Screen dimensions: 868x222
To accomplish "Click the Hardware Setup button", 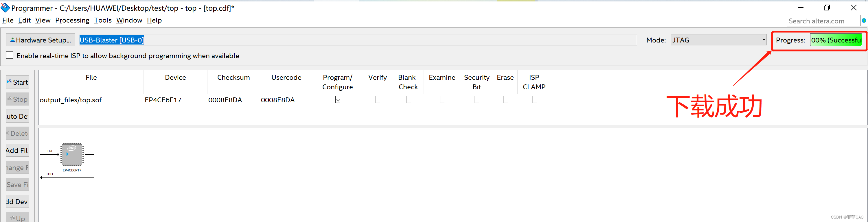I will pos(41,40).
